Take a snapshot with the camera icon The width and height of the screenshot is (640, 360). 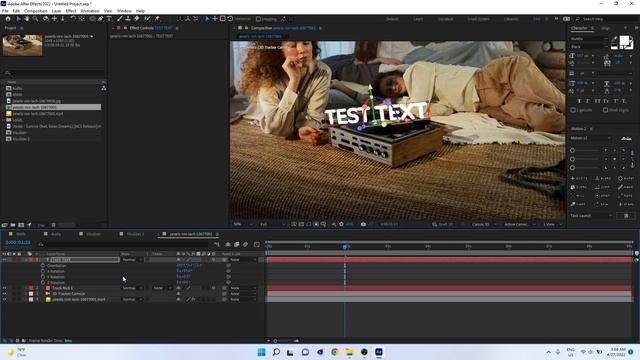[363, 224]
